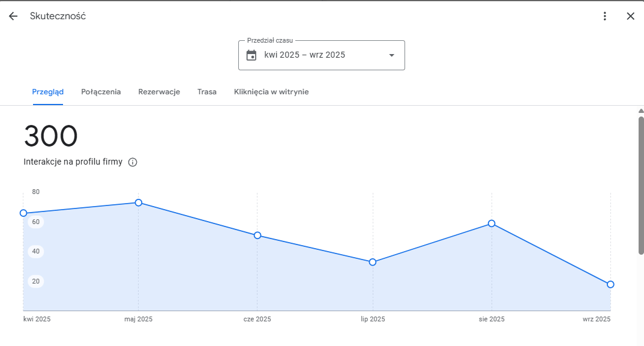The width and height of the screenshot is (644, 346).
Task: Pick the lip 2025 data point
Action: point(373,262)
